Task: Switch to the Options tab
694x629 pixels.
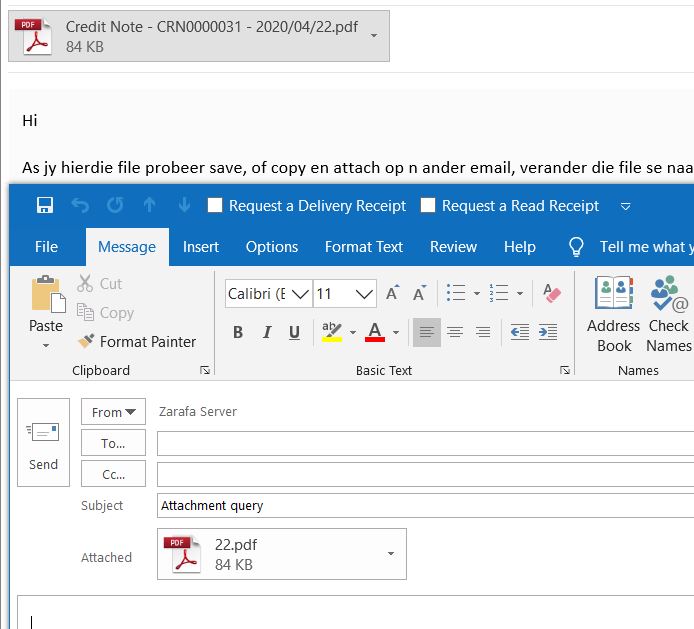Action: click(272, 247)
